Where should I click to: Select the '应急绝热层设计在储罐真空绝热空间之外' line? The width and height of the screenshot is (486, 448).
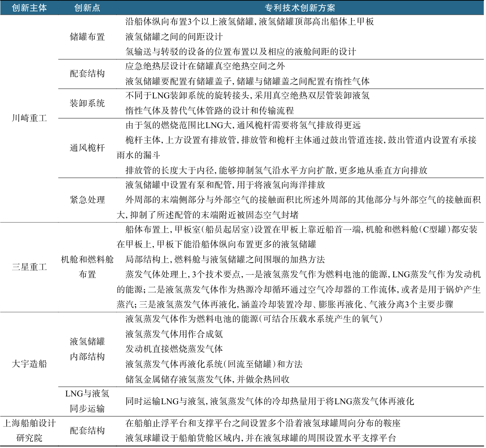tap(205, 66)
